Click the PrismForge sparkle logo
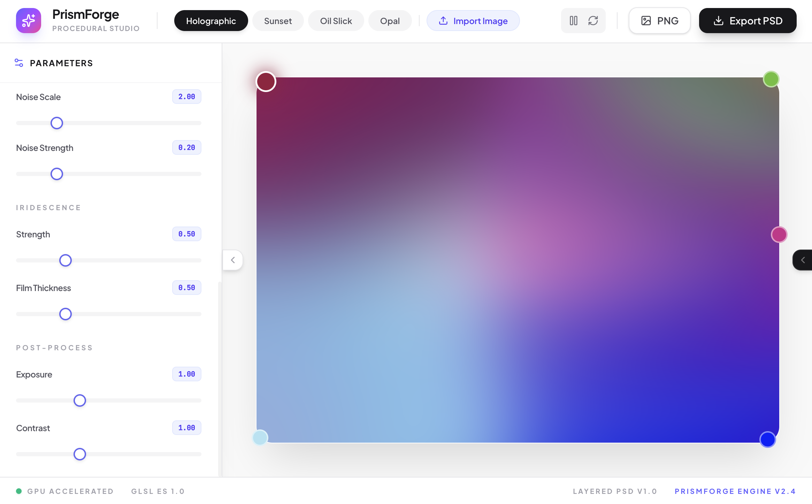 [28, 20]
